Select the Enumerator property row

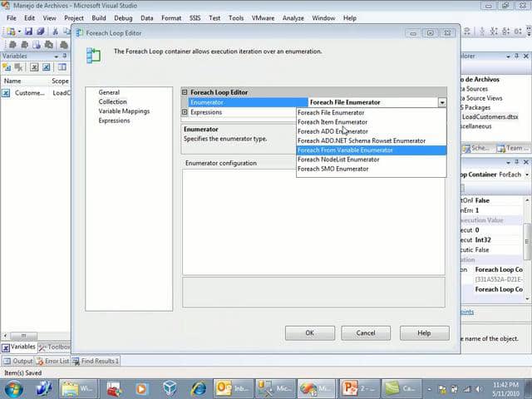pyautogui.click(x=248, y=102)
